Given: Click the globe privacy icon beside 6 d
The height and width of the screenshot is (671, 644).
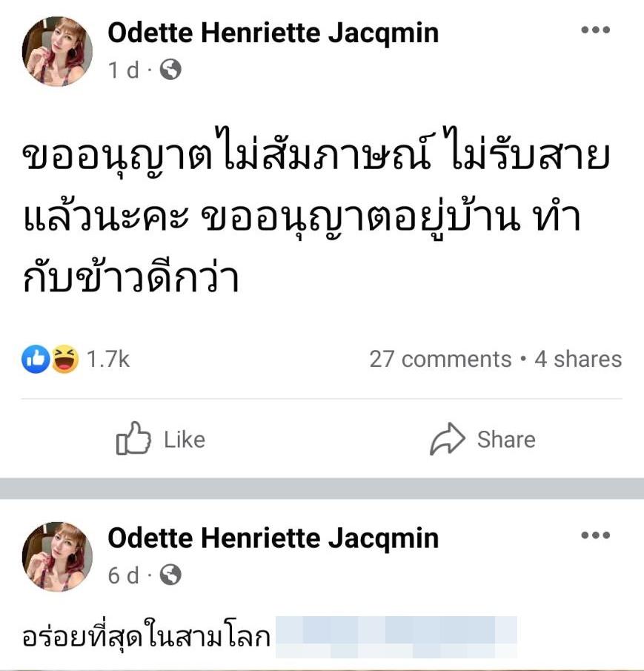Looking at the screenshot, I should click(x=171, y=575).
